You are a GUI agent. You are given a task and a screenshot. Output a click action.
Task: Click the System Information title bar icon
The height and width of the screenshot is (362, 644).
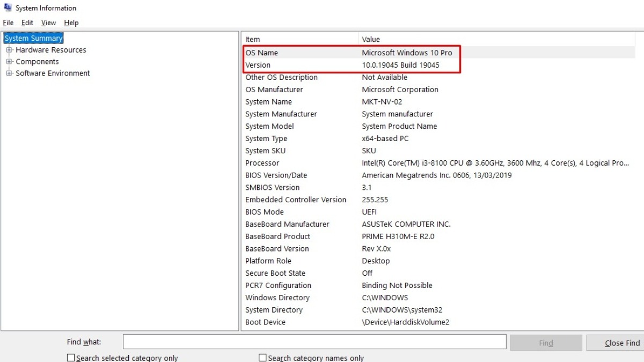8,8
